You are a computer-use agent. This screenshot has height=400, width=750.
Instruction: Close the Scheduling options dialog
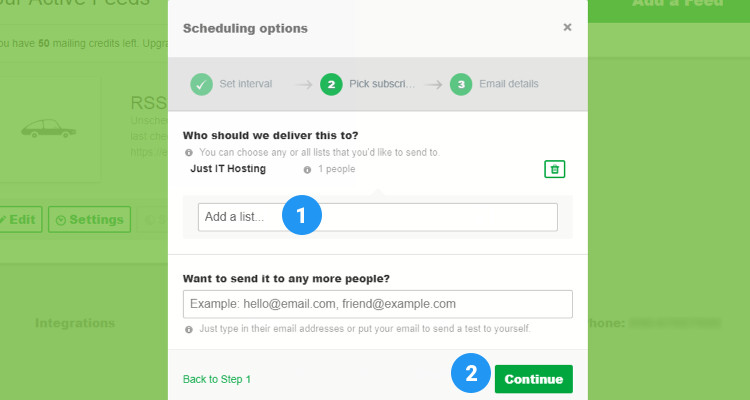pos(567,27)
